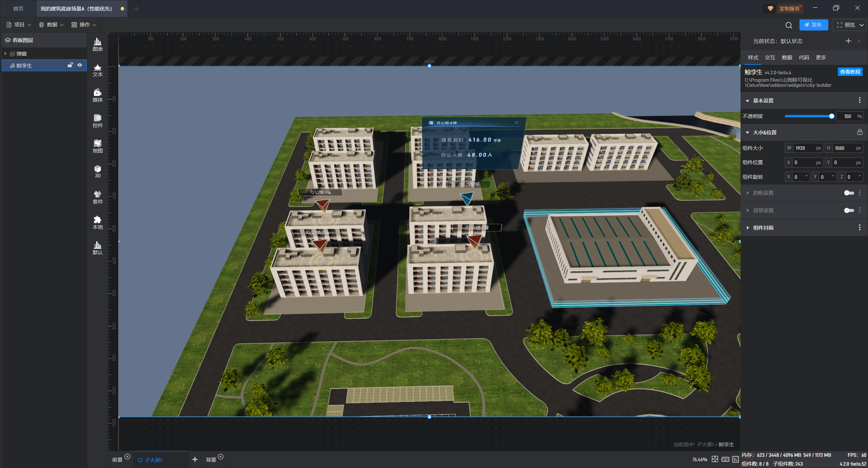Viewport: 868px width, 468px height.
Task: Click the 查看教程 tutorial button
Action: click(x=850, y=72)
